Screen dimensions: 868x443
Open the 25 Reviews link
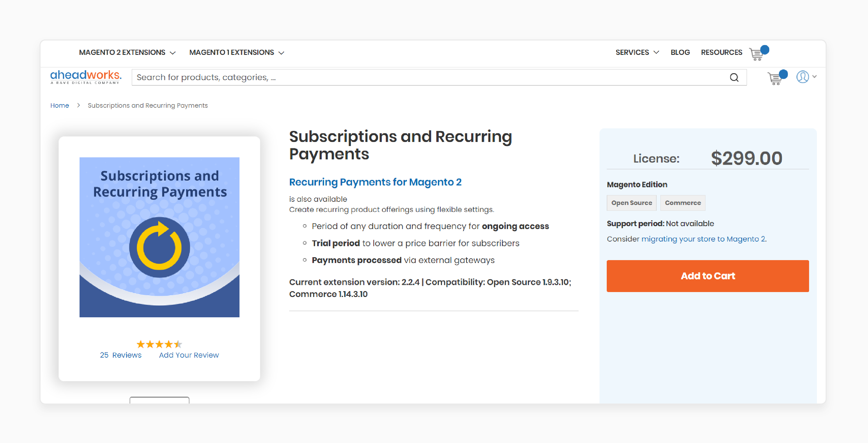tap(121, 355)
